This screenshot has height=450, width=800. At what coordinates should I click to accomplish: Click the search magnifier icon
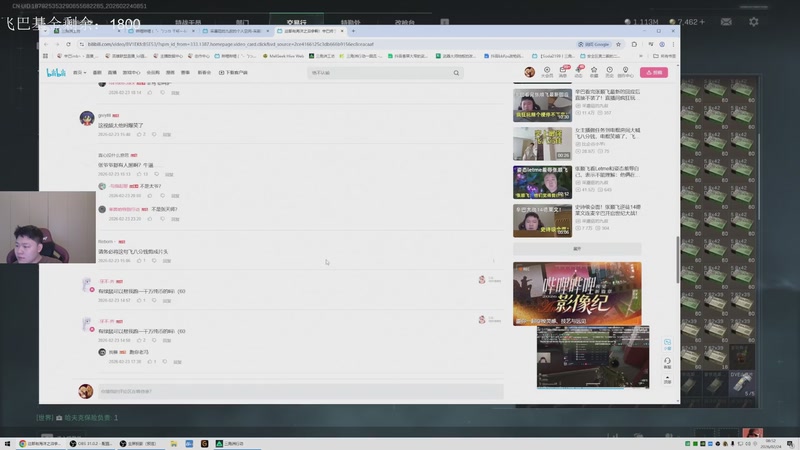click(x=456, y=72)
